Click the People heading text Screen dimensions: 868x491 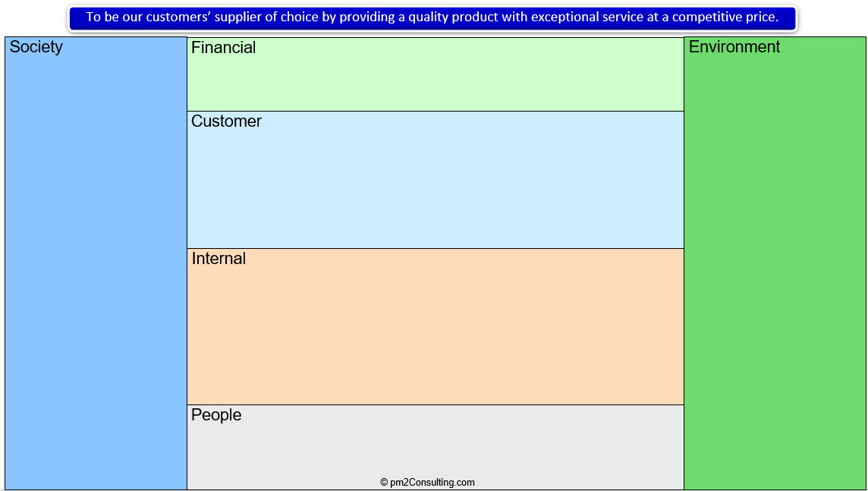[216, 415]
